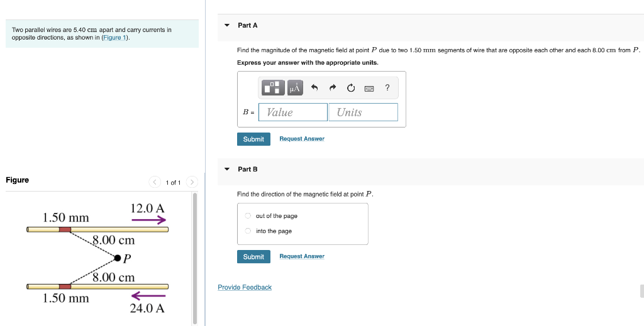The width and height of the screenshot is (644, 326).
Task: Go to next figure arrow
Action: pyautogui.click(x=192, y=182)
